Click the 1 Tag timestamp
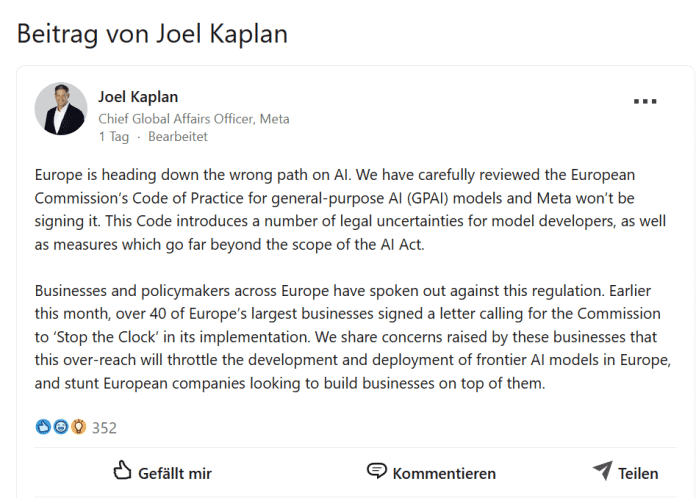This screenshot has width=696, height=498. coord(114,137)
